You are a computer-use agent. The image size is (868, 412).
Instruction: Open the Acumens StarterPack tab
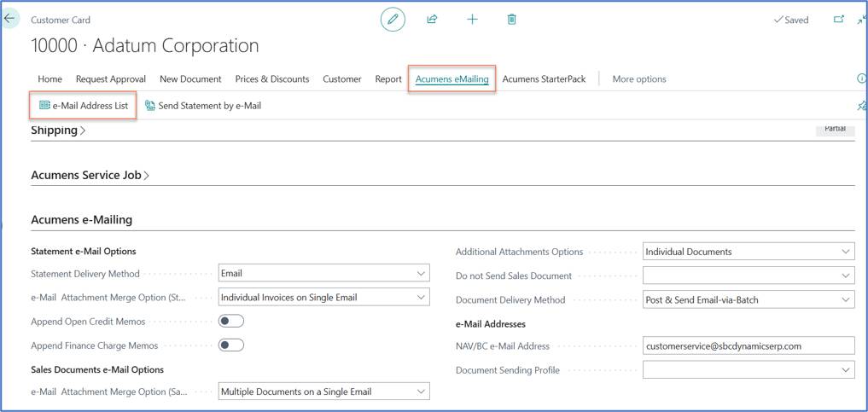[x=545, y=79]
